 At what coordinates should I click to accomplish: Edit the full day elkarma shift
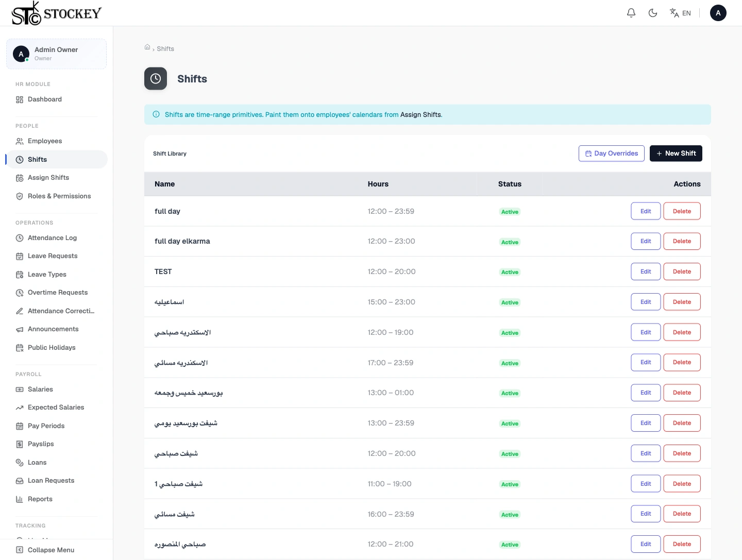tap(646, 241)
